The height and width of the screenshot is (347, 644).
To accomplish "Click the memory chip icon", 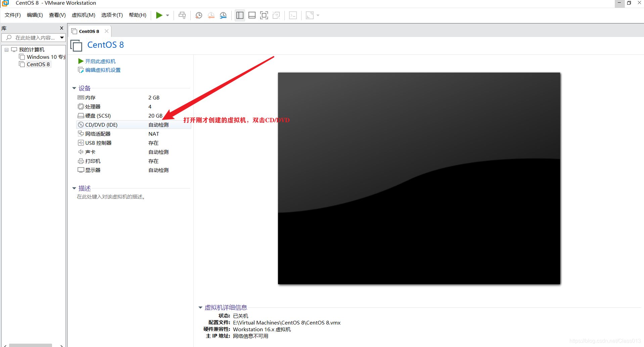I will click(81, 97).
